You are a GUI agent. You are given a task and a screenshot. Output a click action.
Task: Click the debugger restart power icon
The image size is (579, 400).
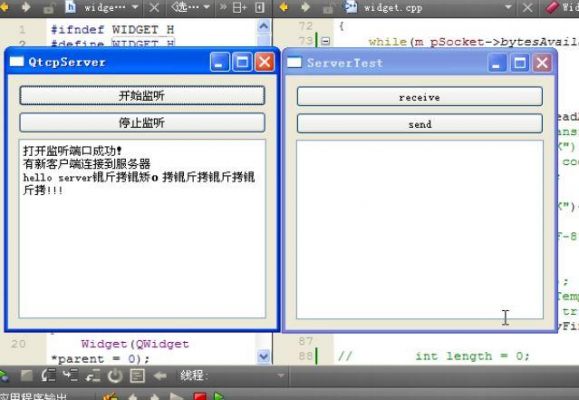[115, 376]
